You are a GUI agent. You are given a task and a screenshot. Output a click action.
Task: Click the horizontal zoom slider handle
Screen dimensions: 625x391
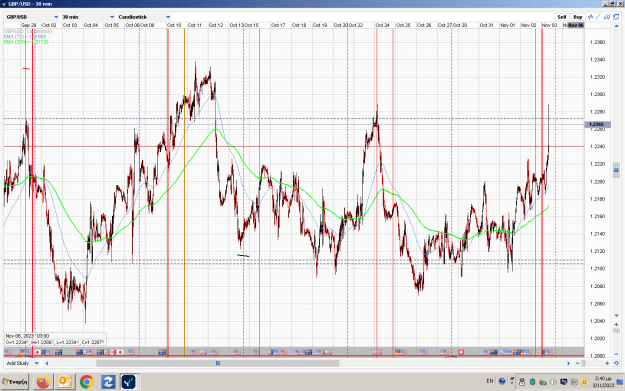[584, 363]
